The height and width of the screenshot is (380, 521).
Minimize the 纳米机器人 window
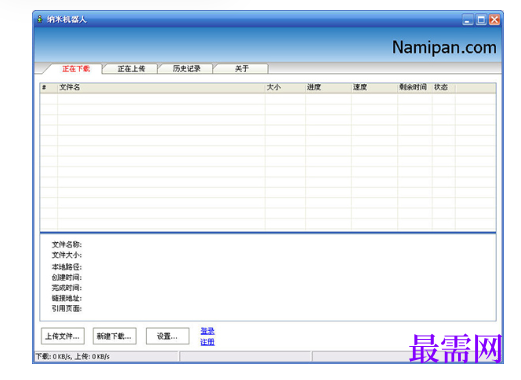(x=467, y=20)
